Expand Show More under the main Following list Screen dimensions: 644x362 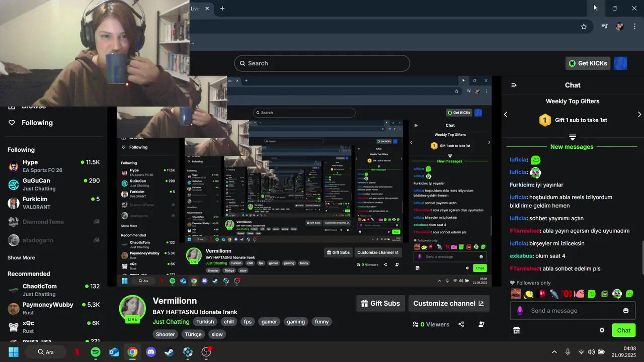click(21, 258)
